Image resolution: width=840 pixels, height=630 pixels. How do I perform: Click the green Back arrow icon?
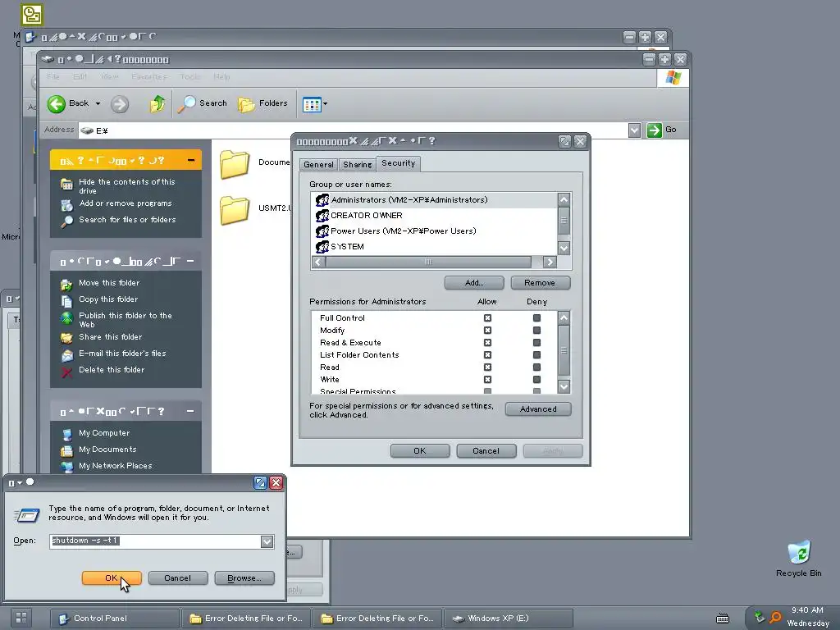(57, 103)
